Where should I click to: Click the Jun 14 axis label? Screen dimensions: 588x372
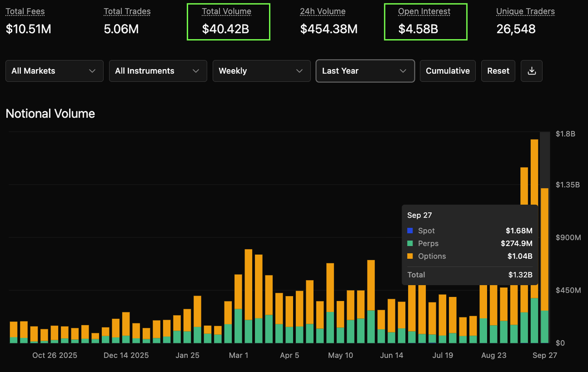pyautogui.click(x=392, y=355)
